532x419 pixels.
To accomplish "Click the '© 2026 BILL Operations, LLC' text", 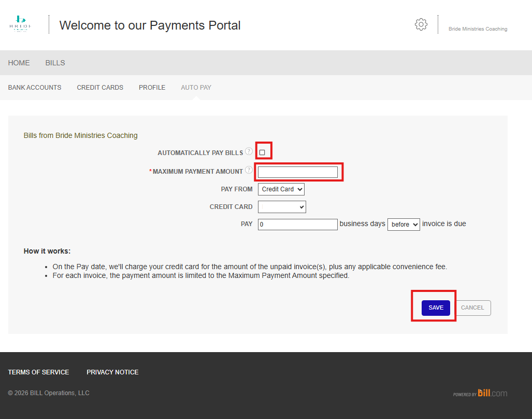I will click(49, 393).
